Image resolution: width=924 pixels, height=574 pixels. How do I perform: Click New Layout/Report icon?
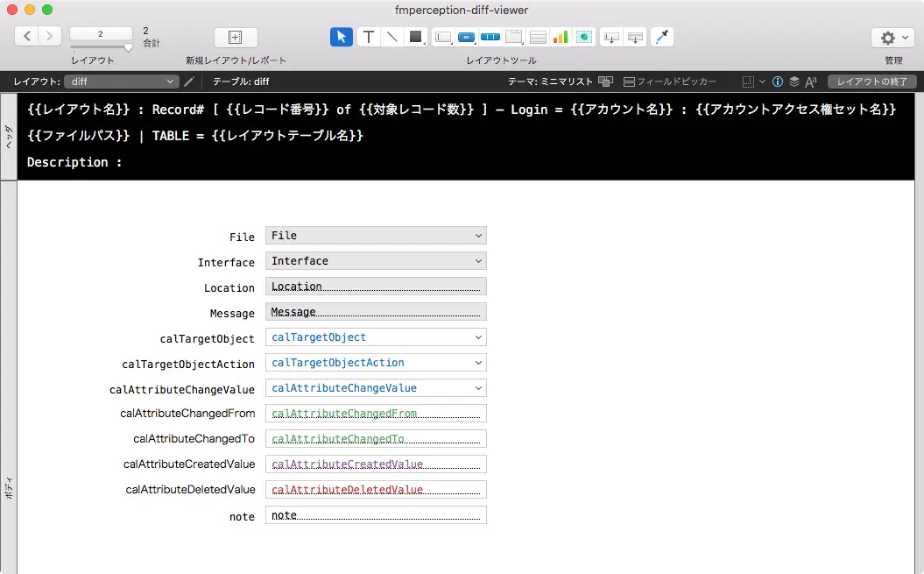click(235, 37)
